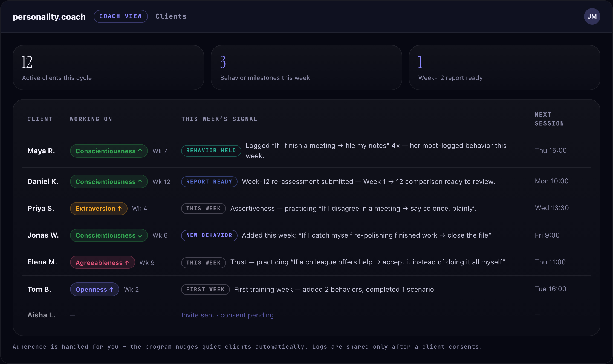Click Jonas W.'s Conscientiousness down pill

pyautogui.click(x=109, y=235)
